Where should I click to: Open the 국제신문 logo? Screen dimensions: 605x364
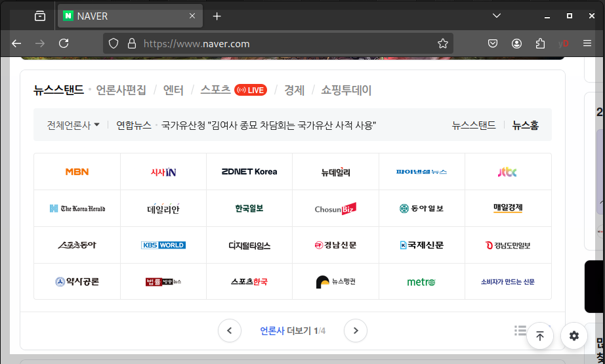tap(421, 245)
